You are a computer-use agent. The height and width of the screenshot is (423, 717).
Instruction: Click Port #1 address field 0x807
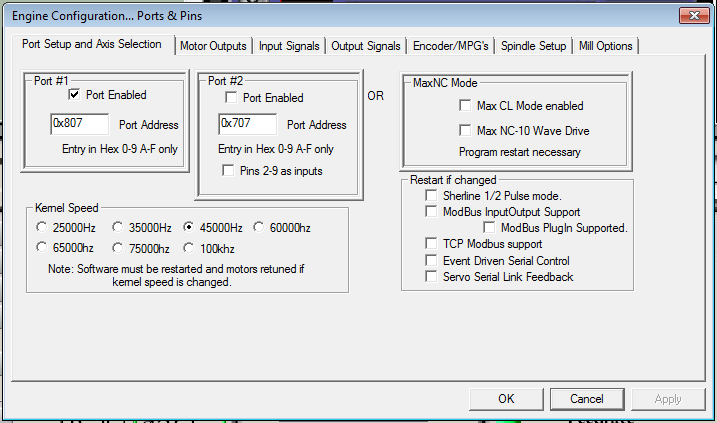[80, 123]
